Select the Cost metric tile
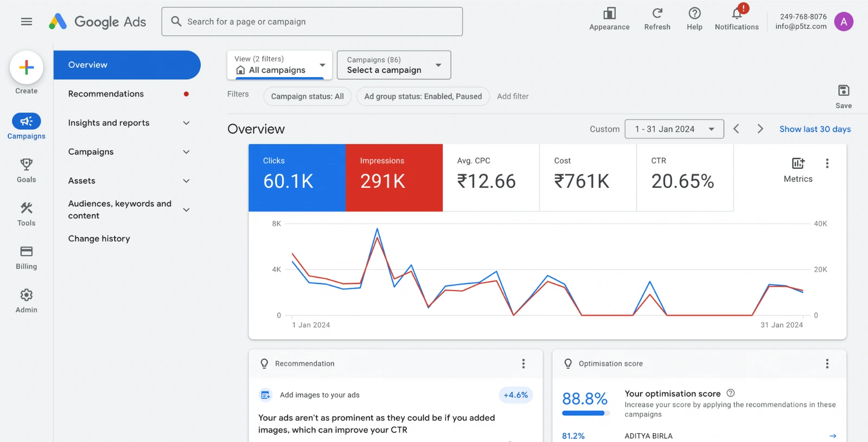Screen dimensions: 868x442 click(588, 178)
